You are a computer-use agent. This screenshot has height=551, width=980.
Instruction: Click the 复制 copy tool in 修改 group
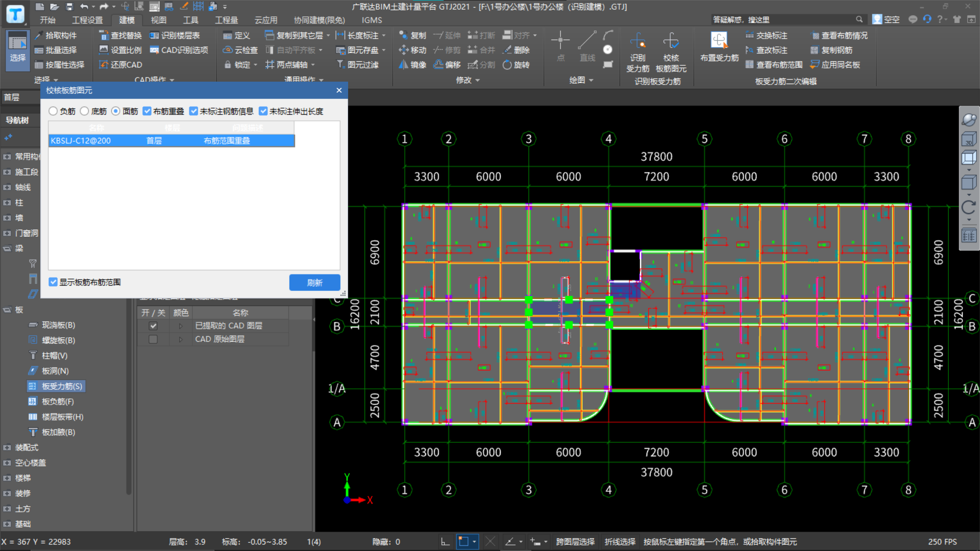[412, 35]
